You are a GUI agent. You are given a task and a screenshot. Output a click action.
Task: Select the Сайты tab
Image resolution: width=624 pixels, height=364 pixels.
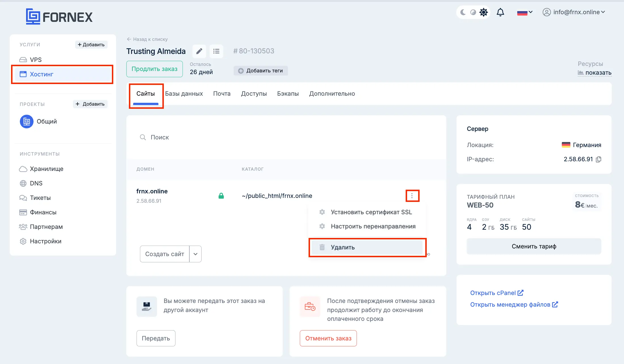(146, 94)
